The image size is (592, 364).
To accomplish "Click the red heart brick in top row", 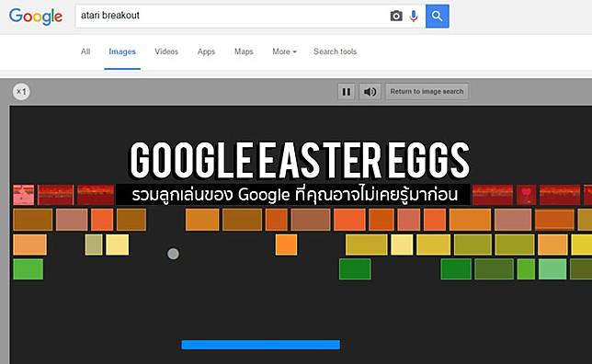I will (x=527, y=195).
